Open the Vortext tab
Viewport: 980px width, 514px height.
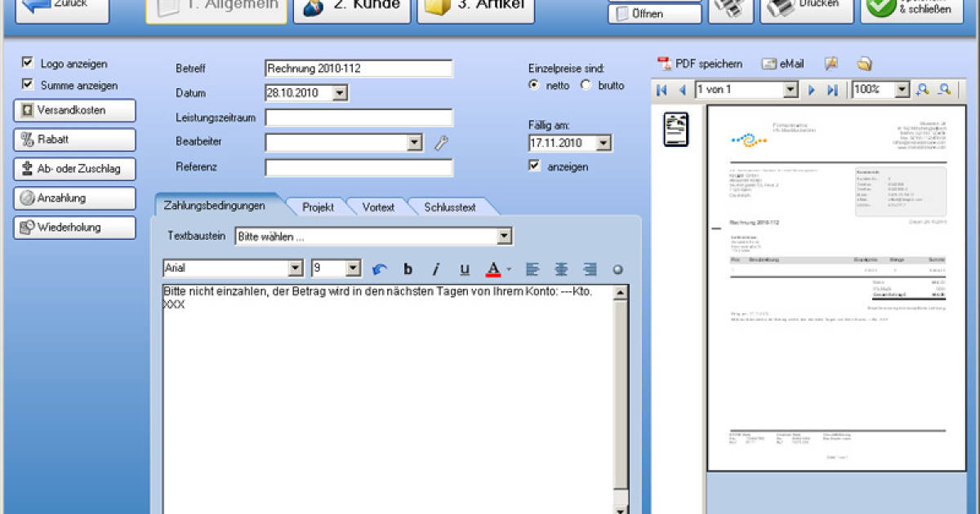tap(379, 207)
